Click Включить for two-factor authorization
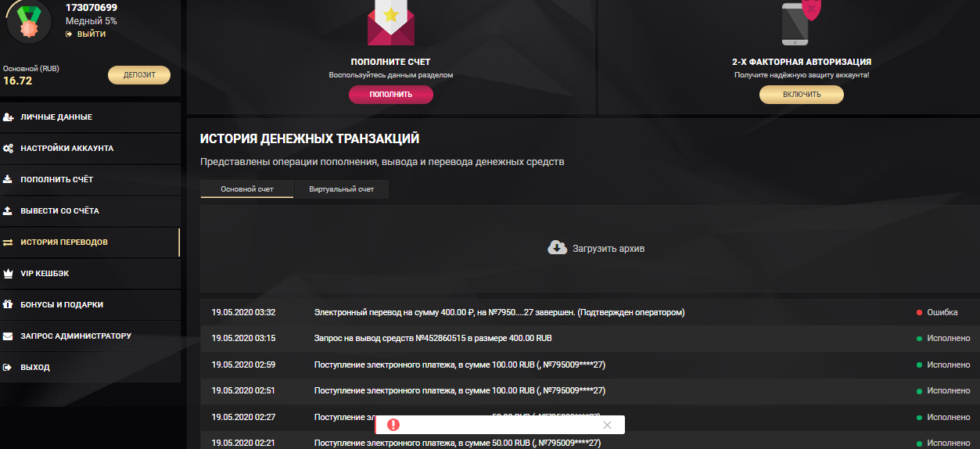This screenshot has width=980, height=449. click(x=802, y=95)
